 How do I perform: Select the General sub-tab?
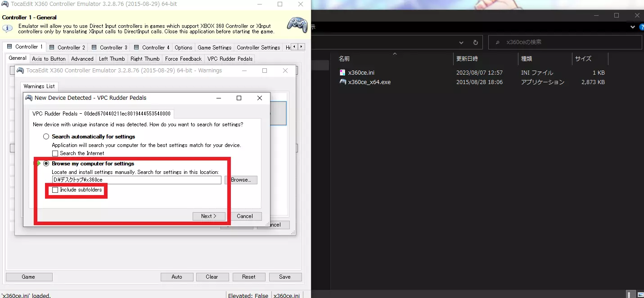tap(18, 58)
